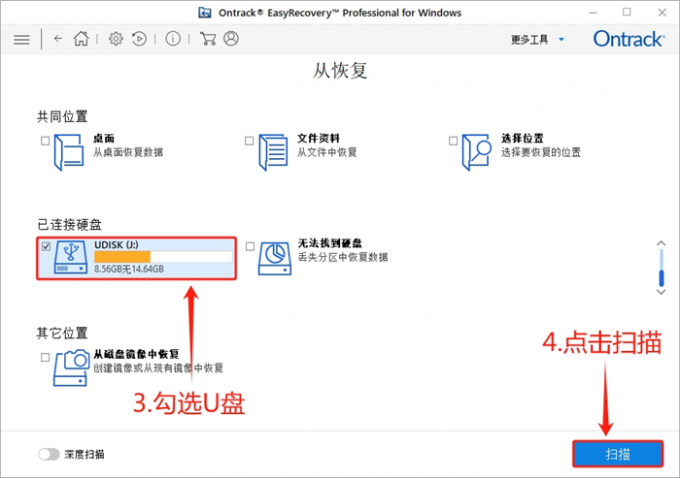Viewport: 680px width, 478px height.
Task: Click the 无法找到硬盘 label
Action: tap(330, 243)
